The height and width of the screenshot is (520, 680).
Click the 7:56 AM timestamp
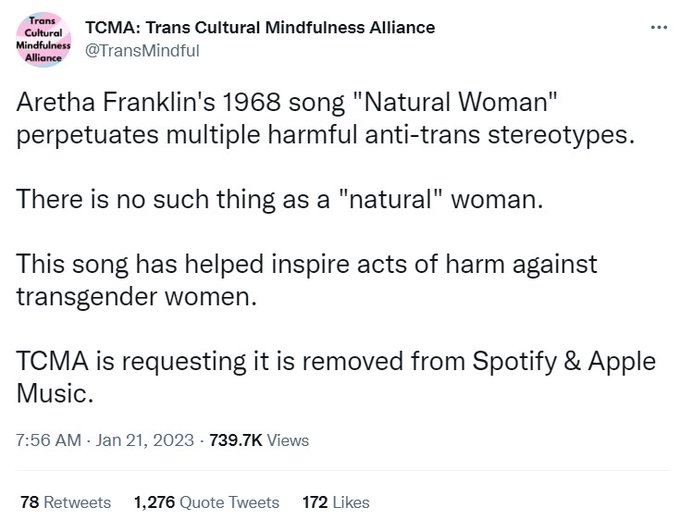[49, 440]
